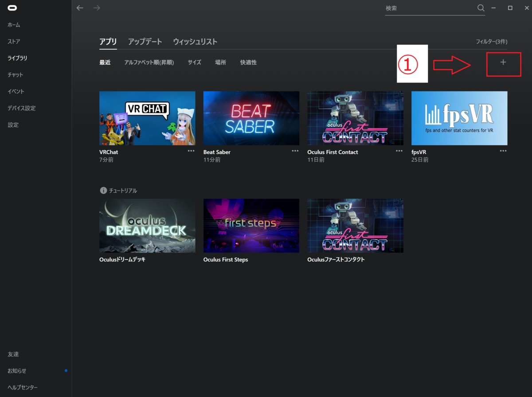Viewport: 532px width, 397px height.
Task: Open ストア in the sidebar
Action: point(14,42)
